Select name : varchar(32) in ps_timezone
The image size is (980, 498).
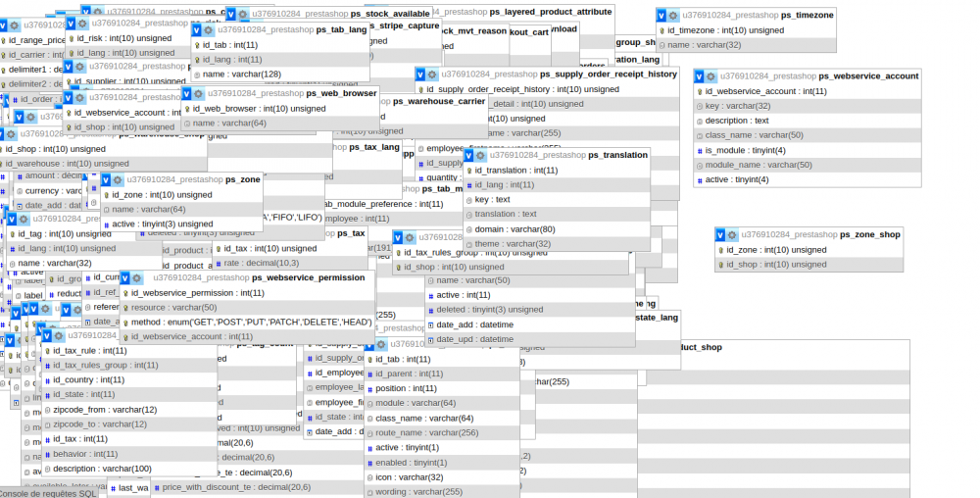(x=746, y=45)
